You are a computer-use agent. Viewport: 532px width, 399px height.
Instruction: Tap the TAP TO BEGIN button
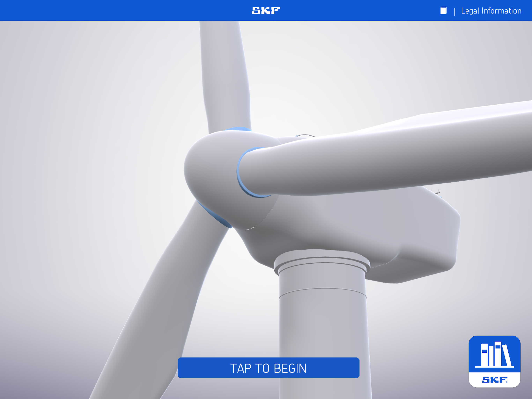[268, 368]
